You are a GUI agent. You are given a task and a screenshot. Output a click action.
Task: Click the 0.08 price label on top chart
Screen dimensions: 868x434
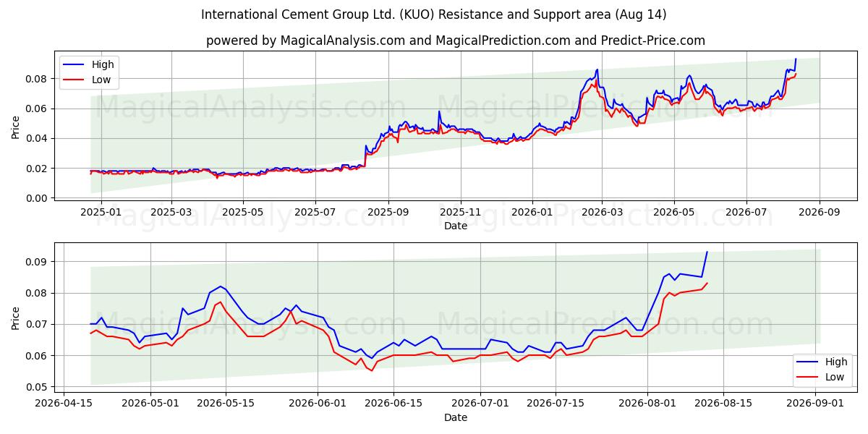(37, 79)
